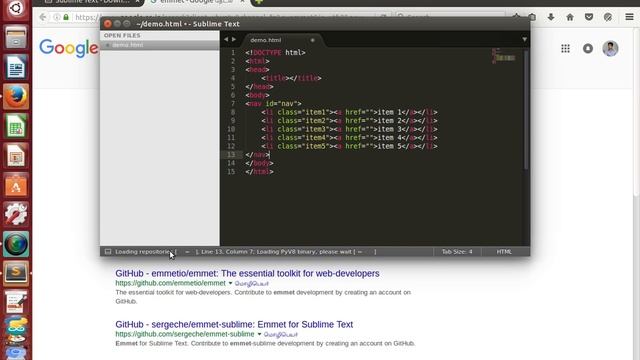This screenshot has height=360, width=640.
Task: Focus the Firefox URL address field
Action: click(229, 17)
